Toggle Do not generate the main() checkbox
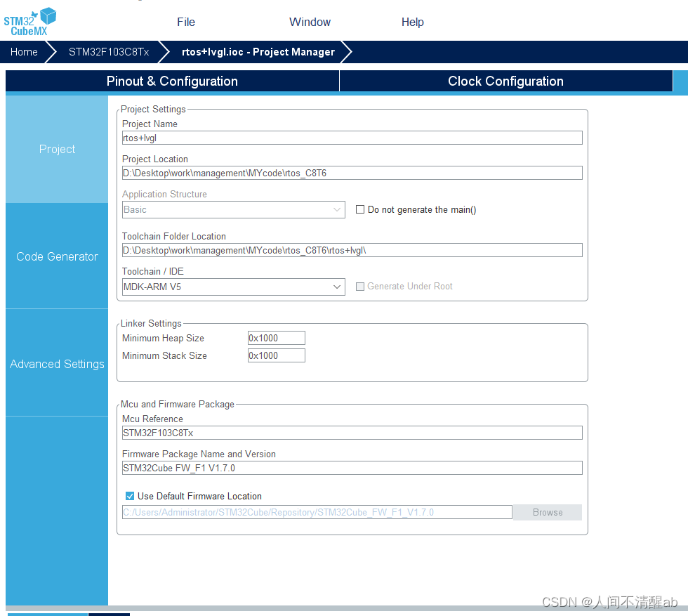The width and height of the screenshot is (688, 616). (359, 209)
